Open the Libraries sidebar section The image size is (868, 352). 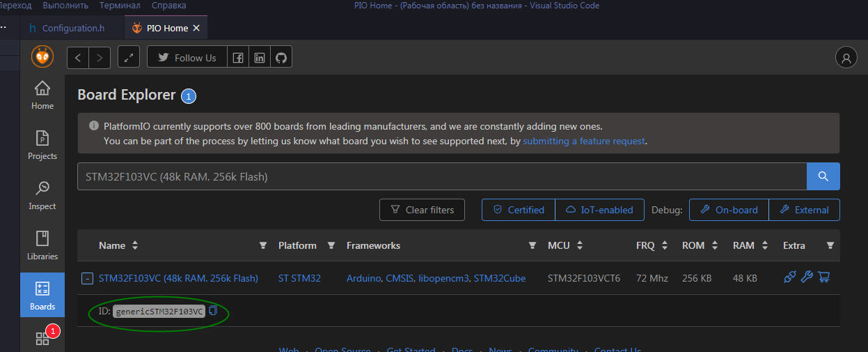(x=42, y=245)
